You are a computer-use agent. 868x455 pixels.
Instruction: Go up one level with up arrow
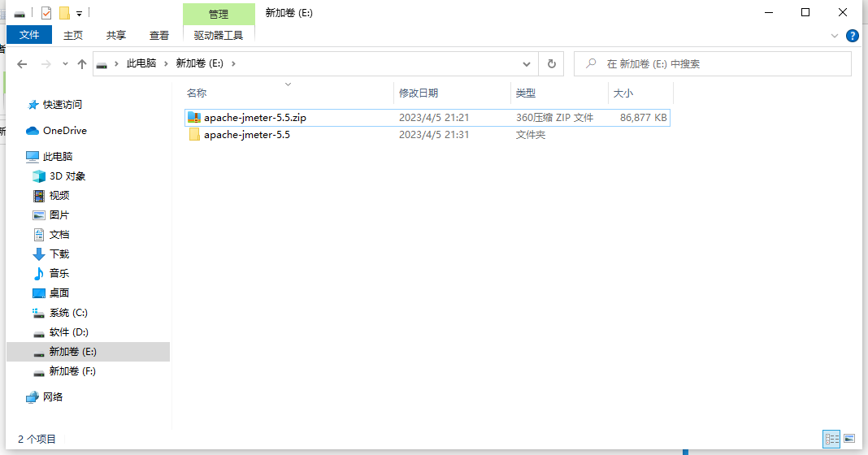pyautogui.click(x=82, y=64)
